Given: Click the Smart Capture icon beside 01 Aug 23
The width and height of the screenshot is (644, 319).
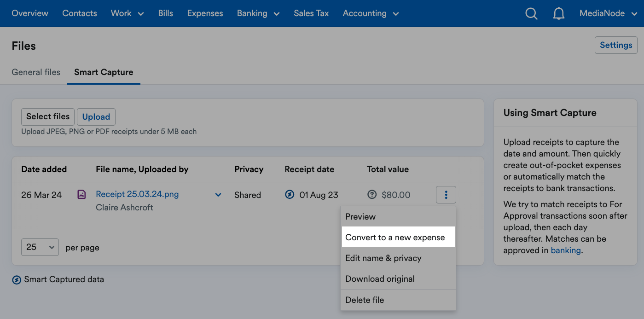Looking at the screenshot, I should point(290,195).
